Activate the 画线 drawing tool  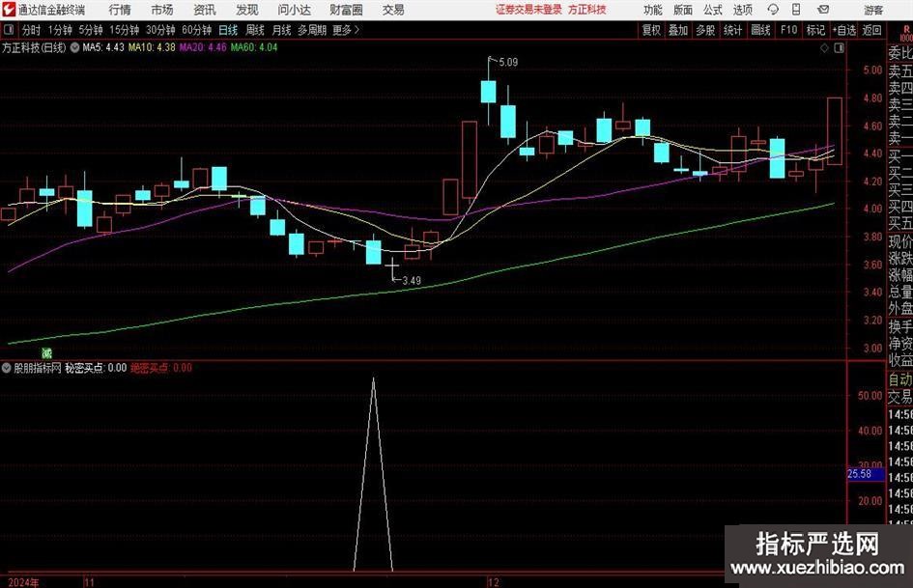click(x=760, y=30)
